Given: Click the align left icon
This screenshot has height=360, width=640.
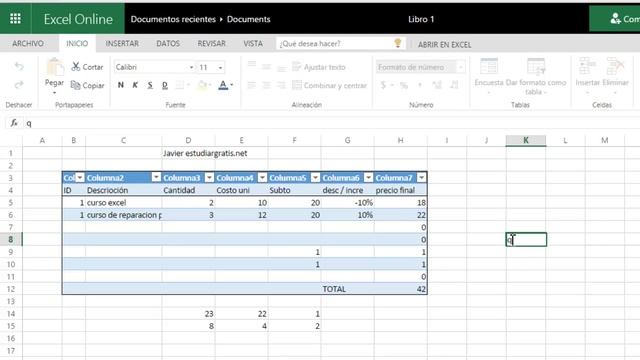Looking at the screenshot, I should [252, 85].
